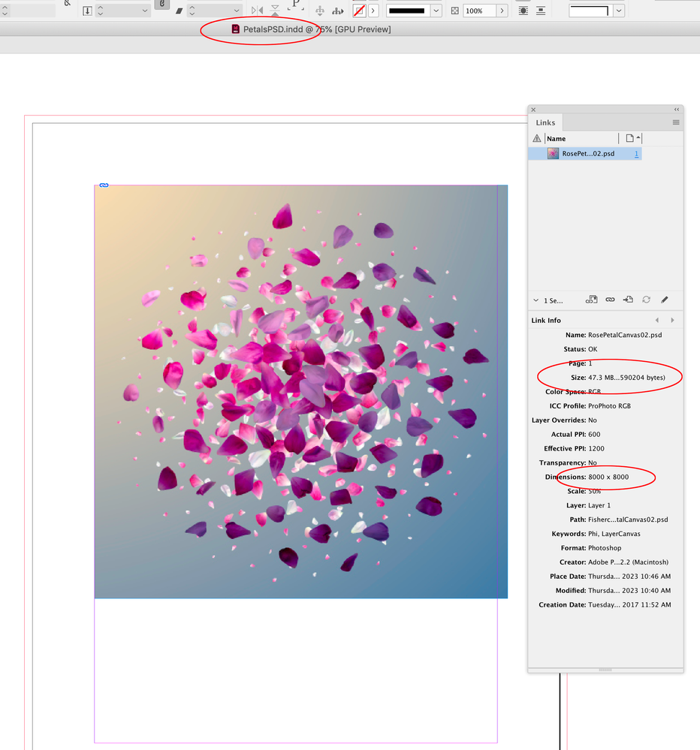Click the scale Y percentage icon
Viewport: 700px width, 750px height.
(x=87, y=11)
